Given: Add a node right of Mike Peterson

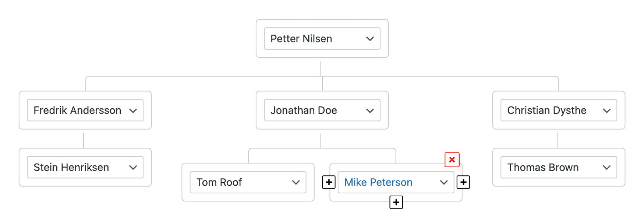Looking at the screenshot, I should 463,182.
